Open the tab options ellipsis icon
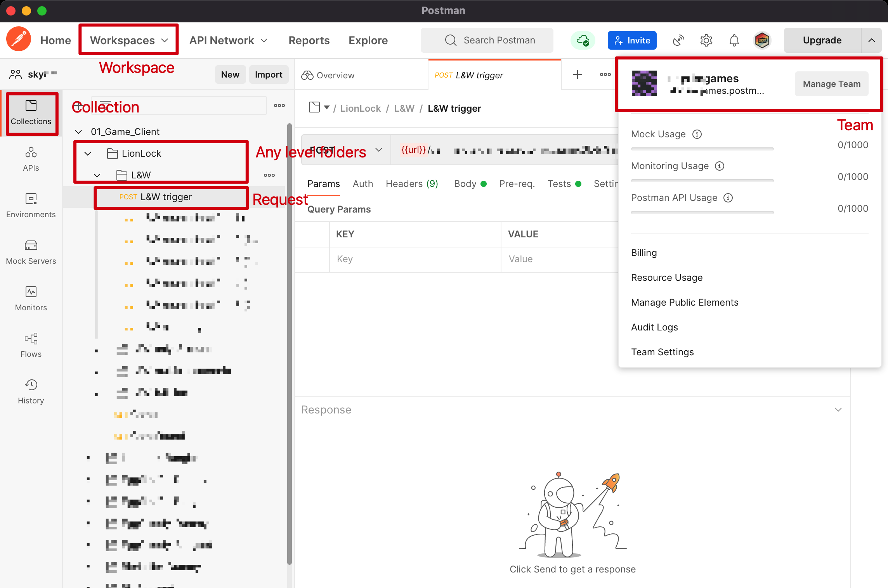 pyautogui.click(x=605, y=74)
